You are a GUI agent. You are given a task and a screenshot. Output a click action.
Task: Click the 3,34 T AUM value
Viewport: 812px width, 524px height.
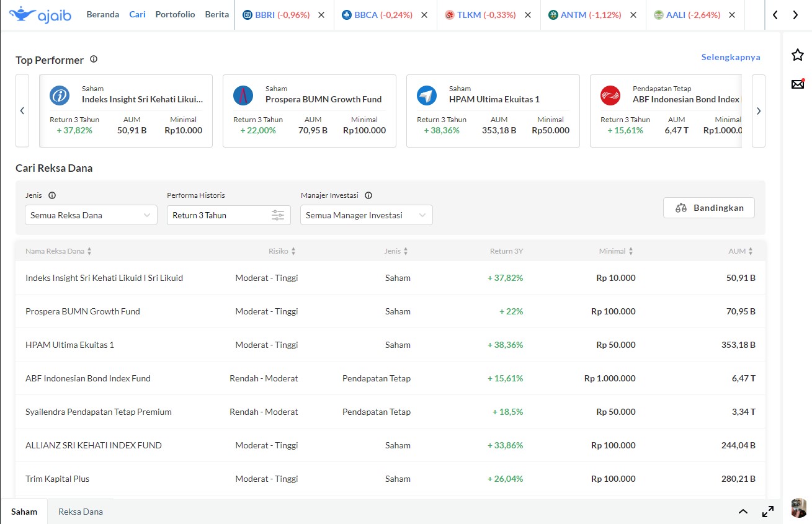(744, 412)
